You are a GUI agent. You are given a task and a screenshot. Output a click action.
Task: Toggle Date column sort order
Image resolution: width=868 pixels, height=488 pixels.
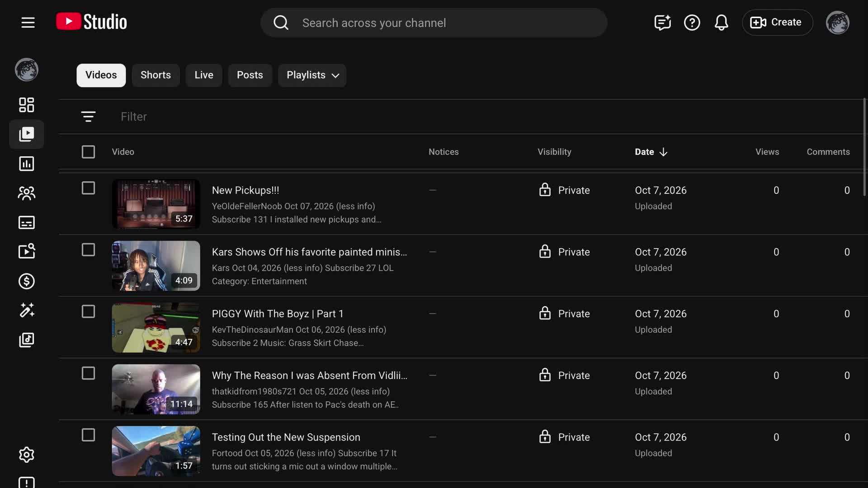point(651,152)
